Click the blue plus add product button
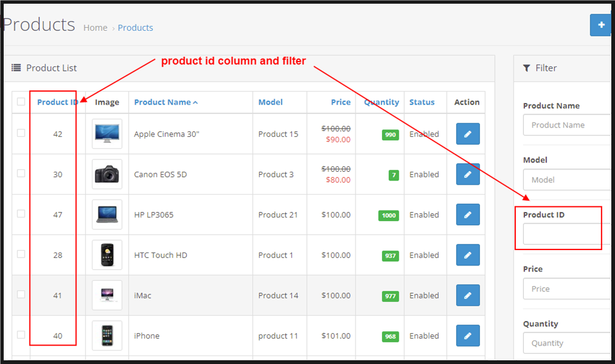Screen dimensions: 615x364 pyautogui.click(x=601, y=25)
